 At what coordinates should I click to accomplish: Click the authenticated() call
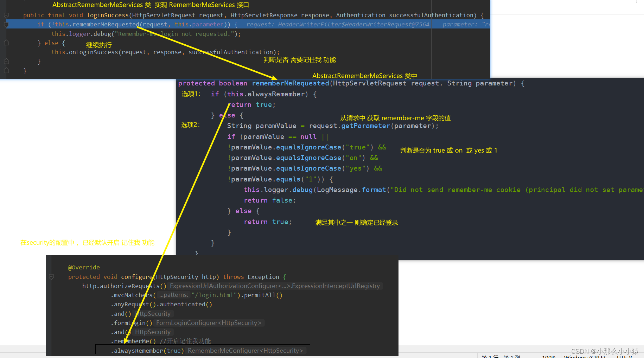point(186,304)
